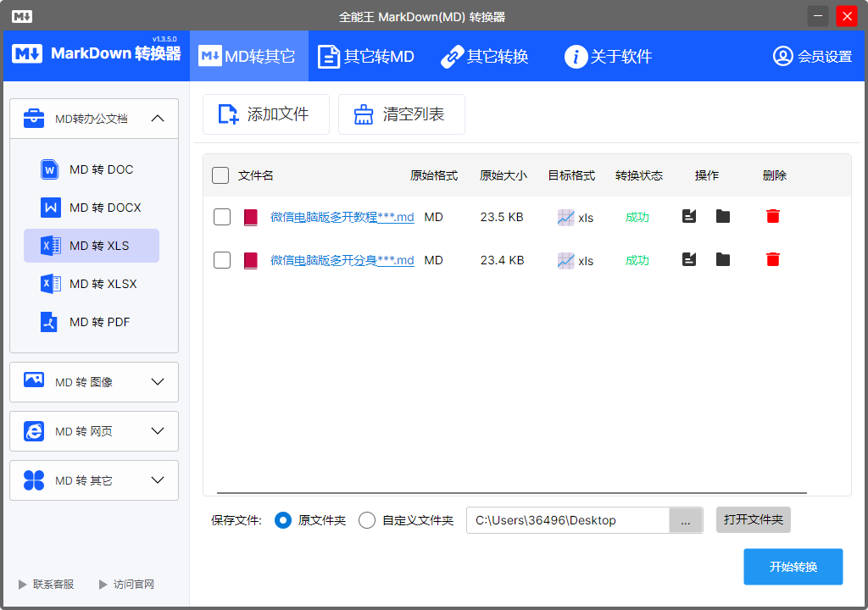Click the image icon of MD 转 图像

pos(34,380)
